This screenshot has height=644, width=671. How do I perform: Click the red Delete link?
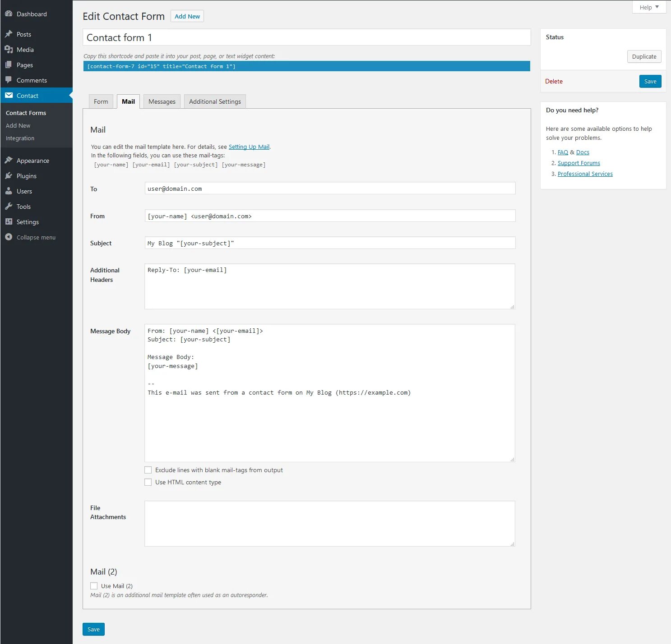554,81
